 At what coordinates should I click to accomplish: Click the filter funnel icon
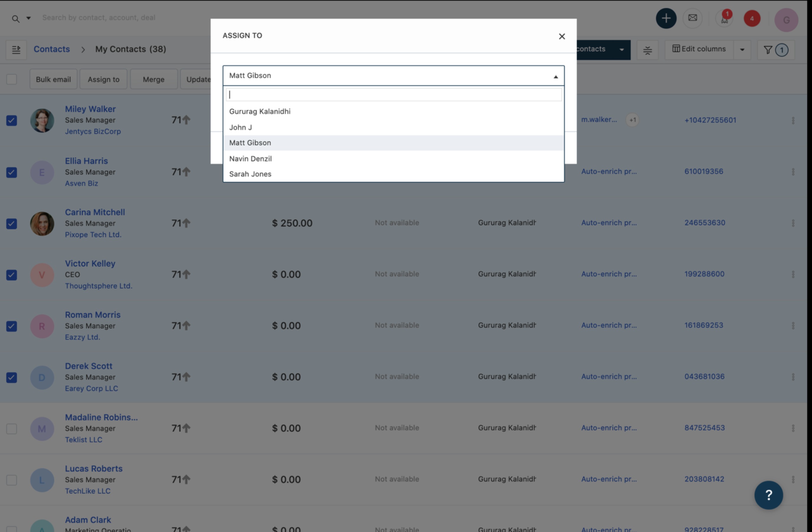tap(767, 50)
